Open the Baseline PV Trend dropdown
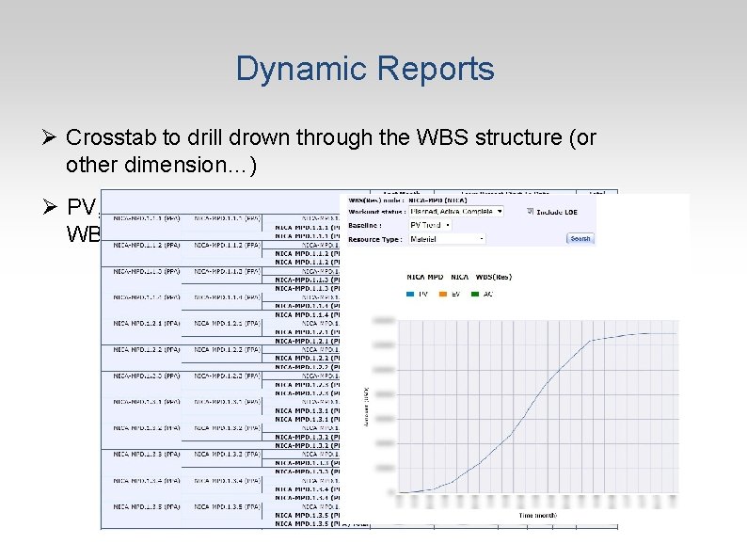The height and width of the screenshot is (560, 747). point(430,225)
